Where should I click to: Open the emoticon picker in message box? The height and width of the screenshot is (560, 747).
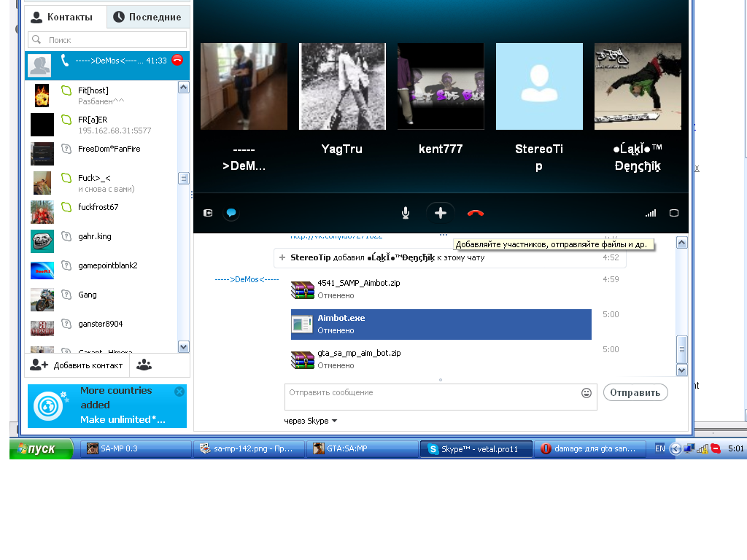(x=587, y=393)
